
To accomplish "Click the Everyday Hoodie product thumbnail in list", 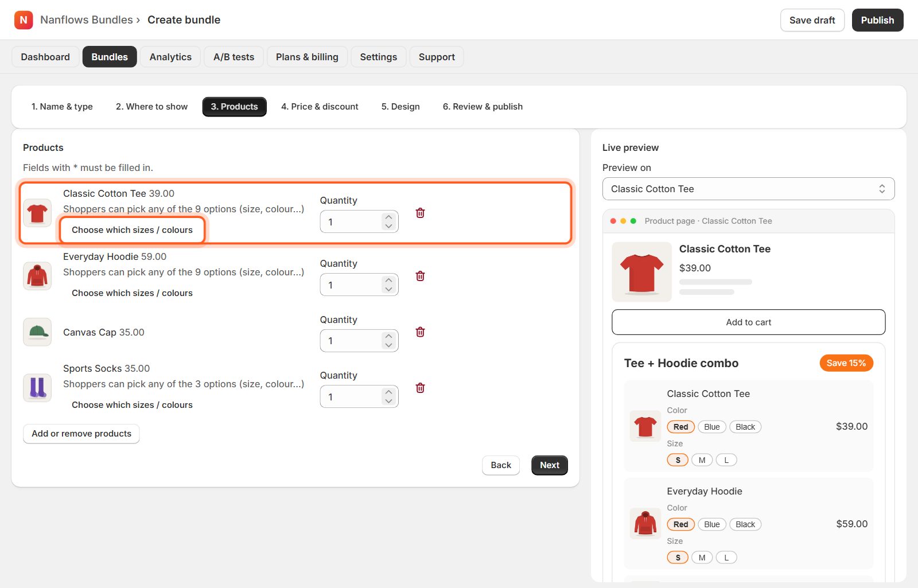I will pyautogui.click(x=37, y=277).
